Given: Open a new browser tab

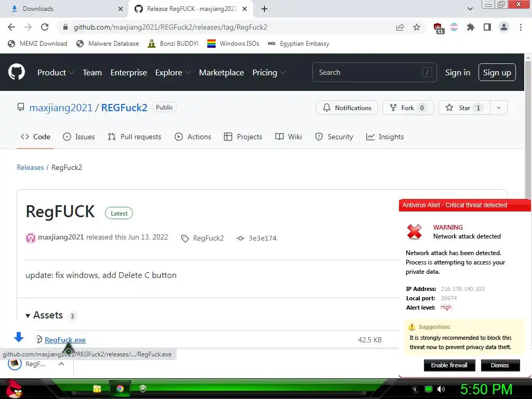Looking at the screenshot, I should coord(264,9).
